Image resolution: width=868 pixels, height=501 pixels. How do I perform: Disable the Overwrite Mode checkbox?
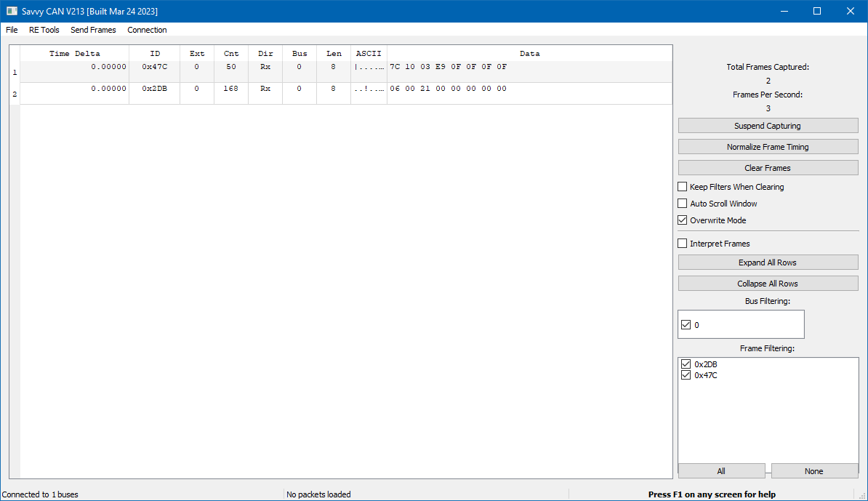(683, 220)
